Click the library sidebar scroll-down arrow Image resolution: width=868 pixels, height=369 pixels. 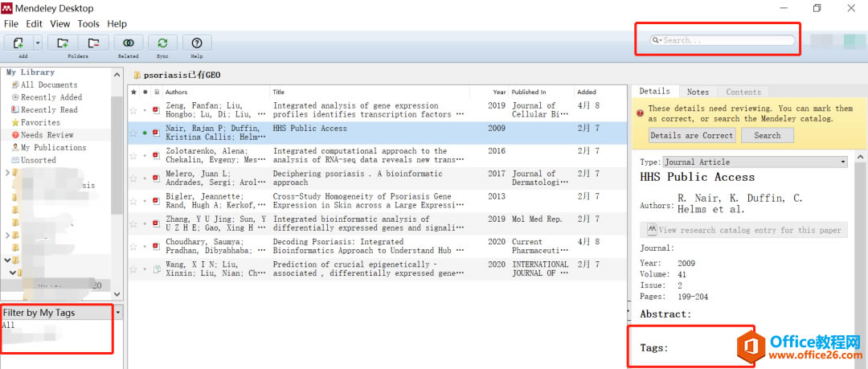coord(117,293)
